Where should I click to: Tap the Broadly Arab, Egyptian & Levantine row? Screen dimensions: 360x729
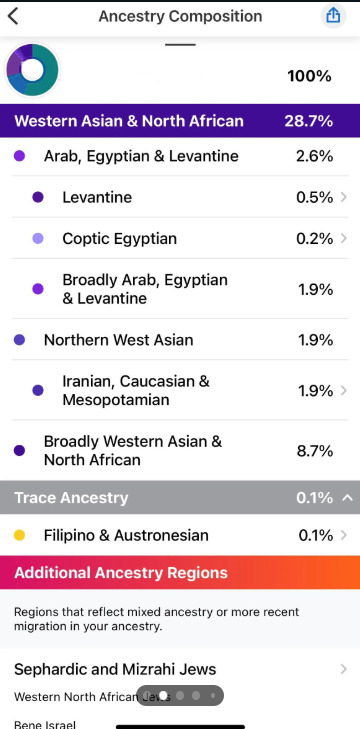coord(180,289)
